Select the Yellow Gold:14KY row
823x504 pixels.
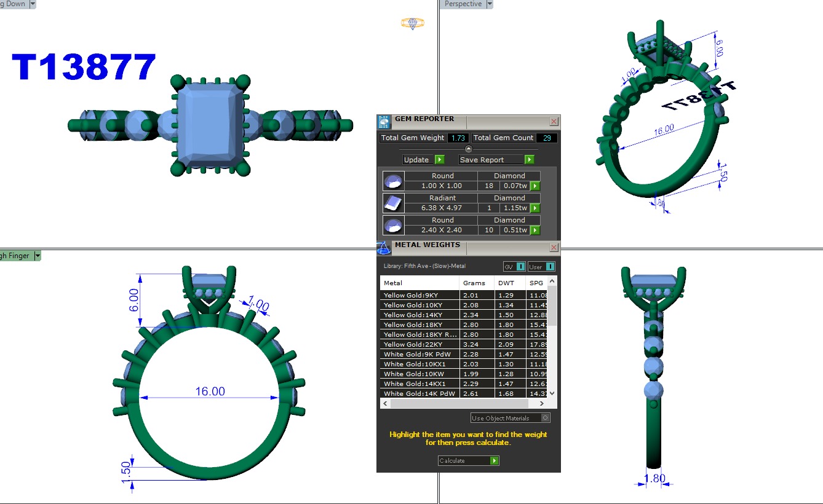point(419,315)
